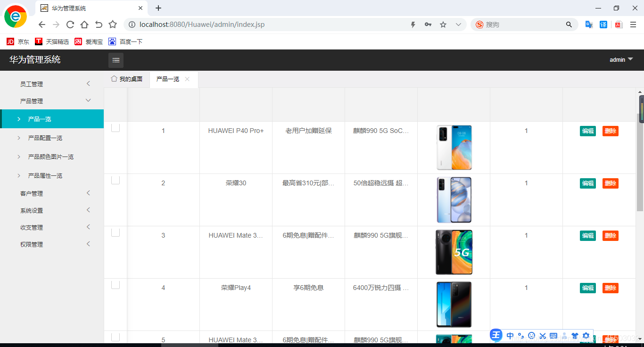Open 产品一览 in sidebar
This screenshot has height=347, width=644.
click(x=52, y=119)
